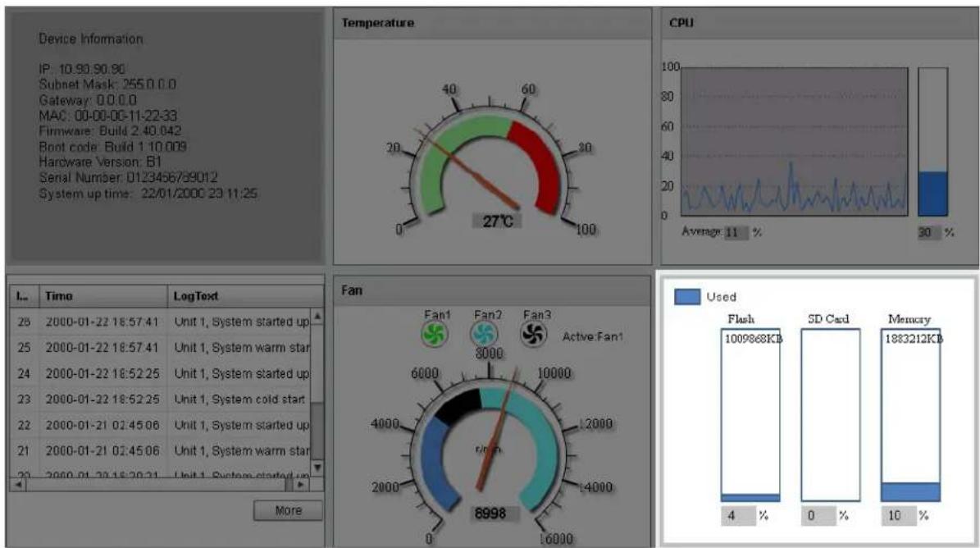Image resolution: width=980 pixels, height=548 pixels.
Task: Click the Memory size 1883212KB label
Action: [914, 340]
